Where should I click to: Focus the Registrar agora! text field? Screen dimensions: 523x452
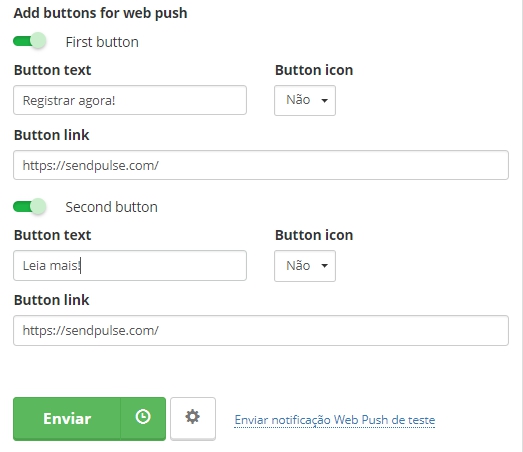[130, 100]
